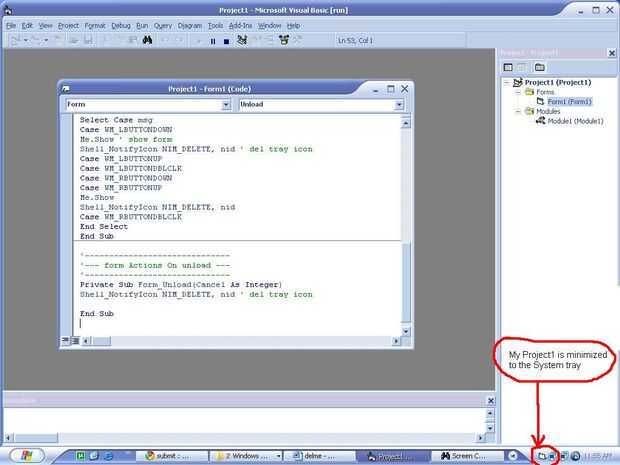Viewport: 620px width, 465px height.
Task: Click the 'Case WM_LBUTTONDOWN' code line
Action: click(x=126, y=130)
